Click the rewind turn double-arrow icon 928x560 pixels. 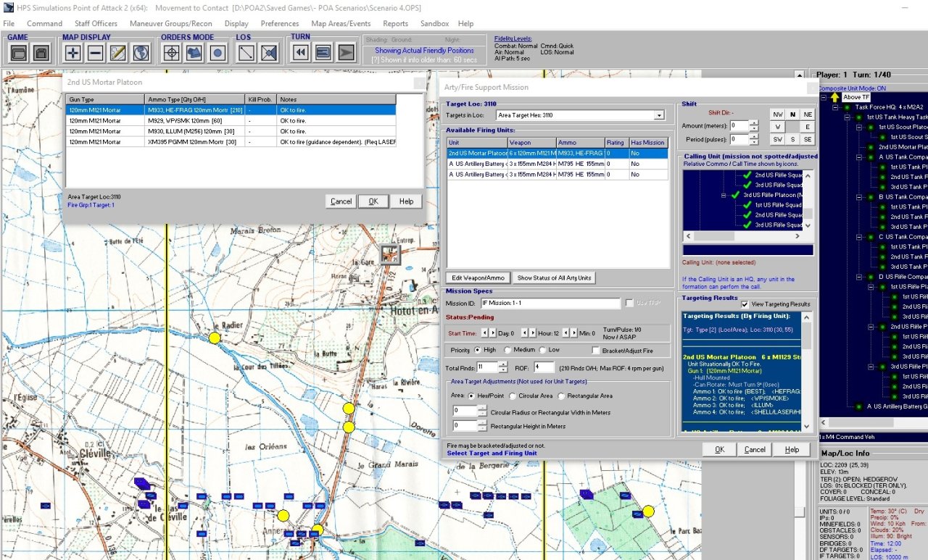point(301,52)
